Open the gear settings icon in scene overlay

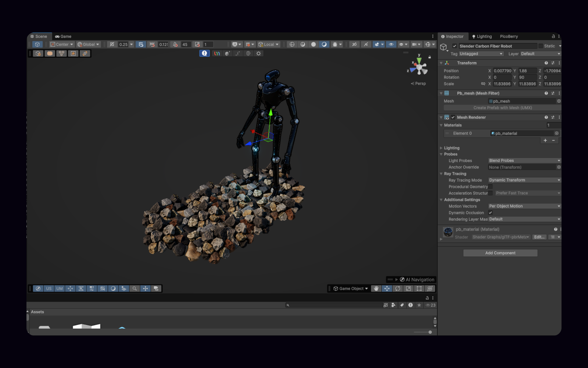pos(259,53)
